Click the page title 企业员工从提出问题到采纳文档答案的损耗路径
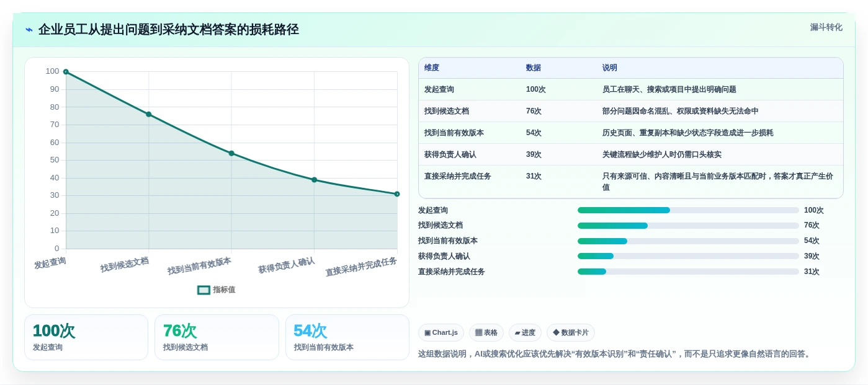This screenshot has height=385, width=868. pyautogui.click(x=169, y=30)
